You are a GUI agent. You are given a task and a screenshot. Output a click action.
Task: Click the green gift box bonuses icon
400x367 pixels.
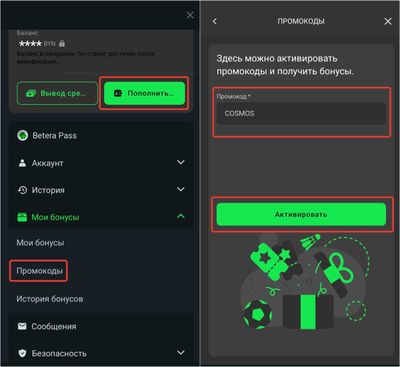22,217
